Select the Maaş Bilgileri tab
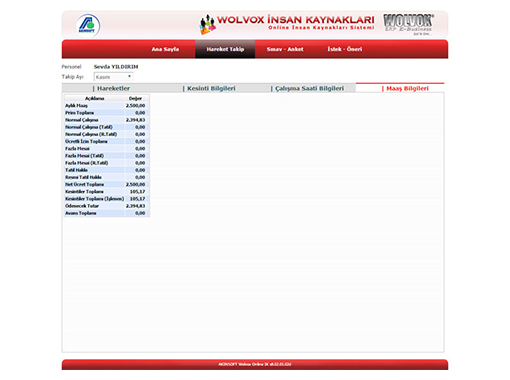Image resolution: width=510 pixels, height=380 pixels. [x=405, y=88]
